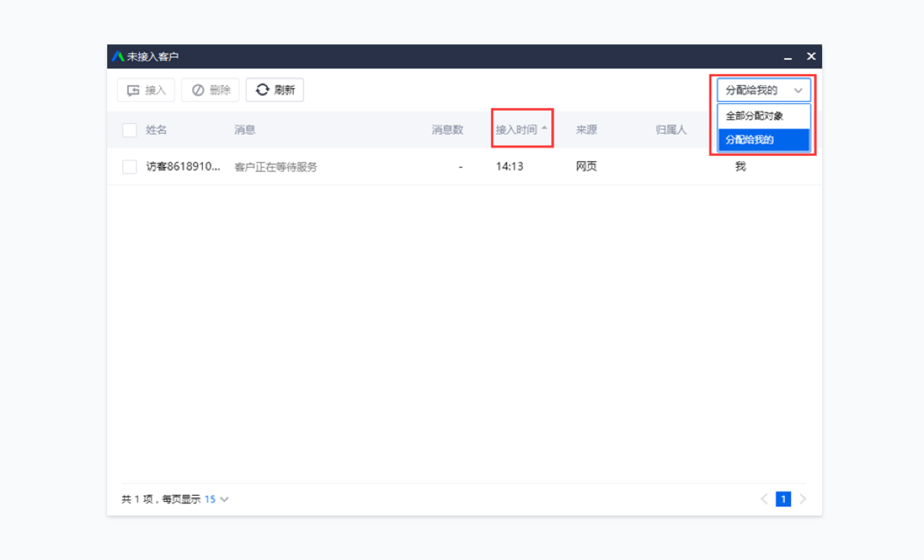Click the next page arrow
The image size is (924, 560).
pos(802,500)
